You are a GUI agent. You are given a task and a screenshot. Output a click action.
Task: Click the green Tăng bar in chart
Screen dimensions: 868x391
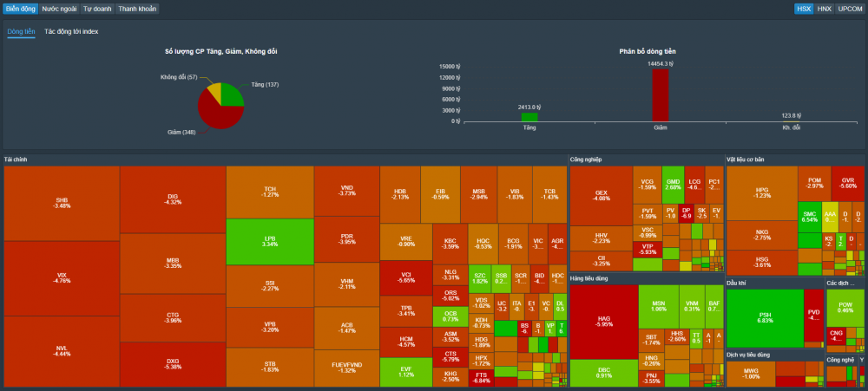point(529,117)
